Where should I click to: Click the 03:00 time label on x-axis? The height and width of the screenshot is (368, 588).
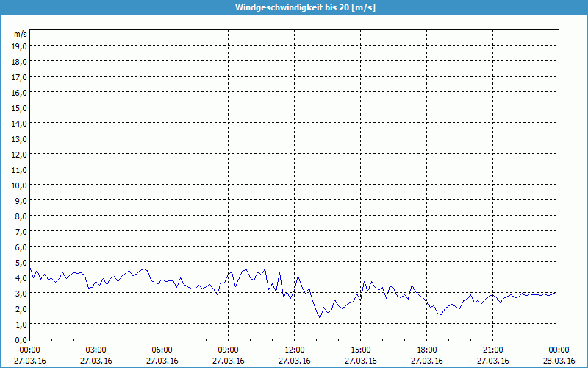pyautogui.click(x=96, y=350)
